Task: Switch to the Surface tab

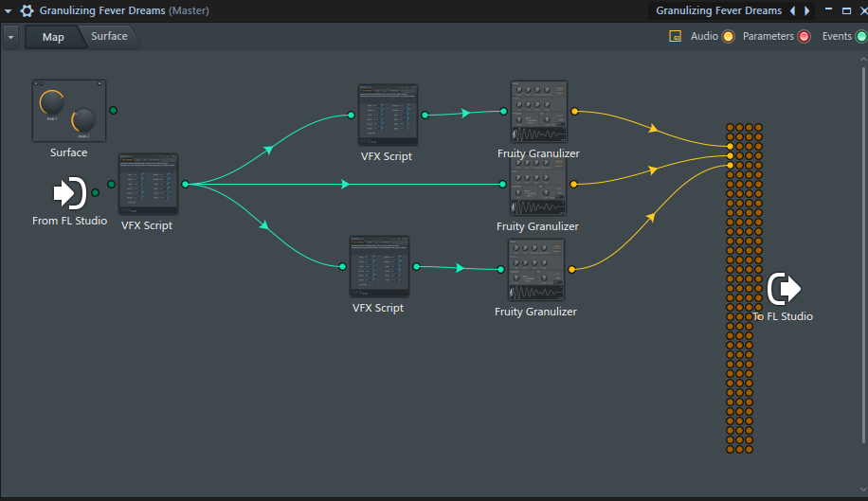Action: 109,37
